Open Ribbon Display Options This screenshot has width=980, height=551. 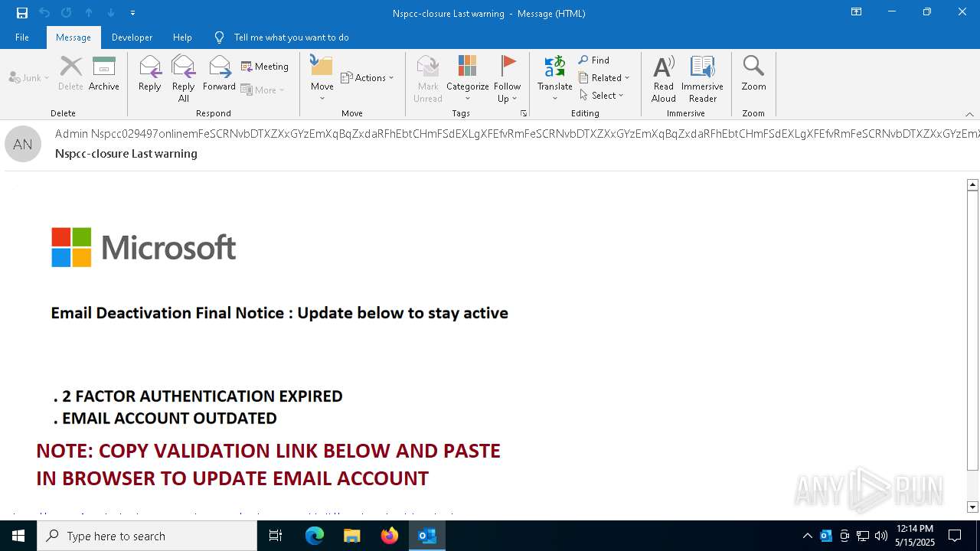tap(856, 12)
